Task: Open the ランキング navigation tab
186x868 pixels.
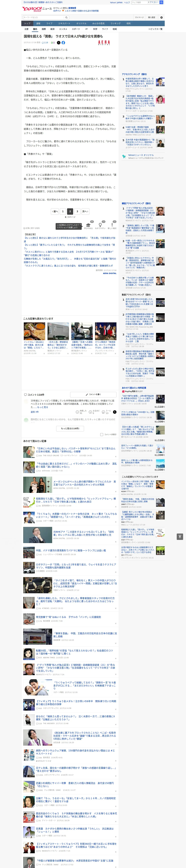Action: click(116, 24)
